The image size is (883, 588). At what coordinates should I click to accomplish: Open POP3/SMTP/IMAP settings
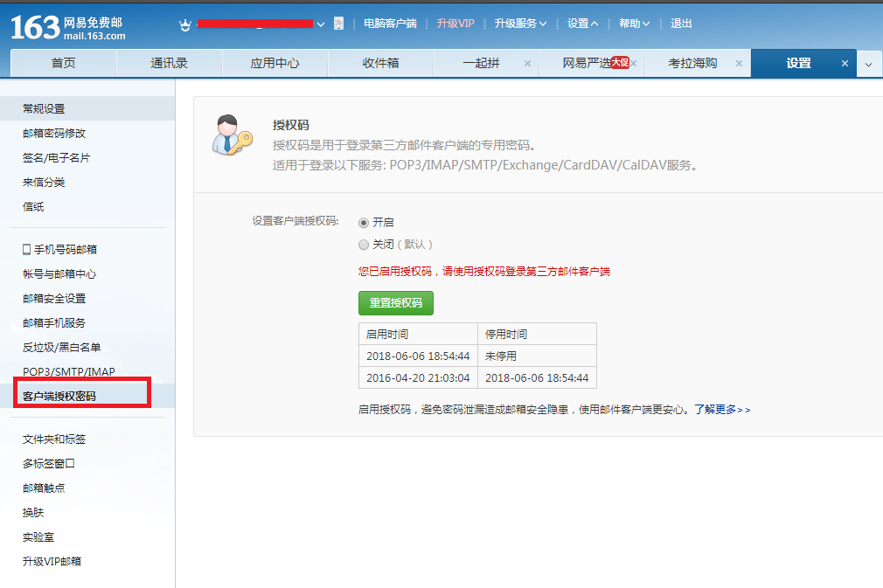coord(69,371)
